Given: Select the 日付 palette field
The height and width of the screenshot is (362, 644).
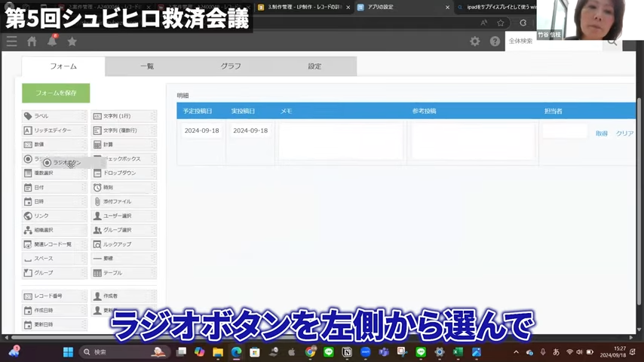Looking at the screenshot, I should [54, 187].
